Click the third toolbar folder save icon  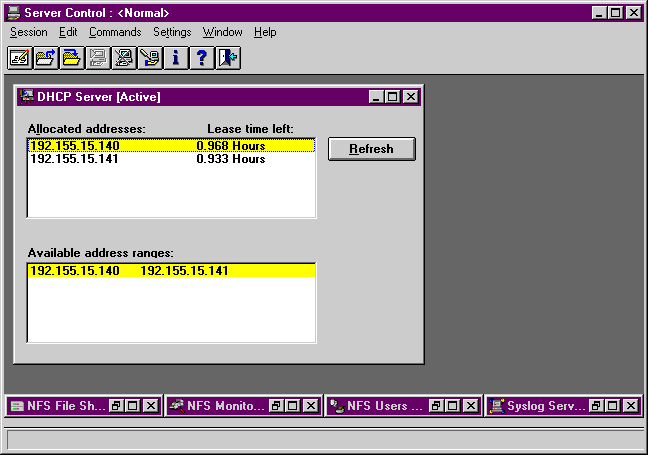pos(71,57)
